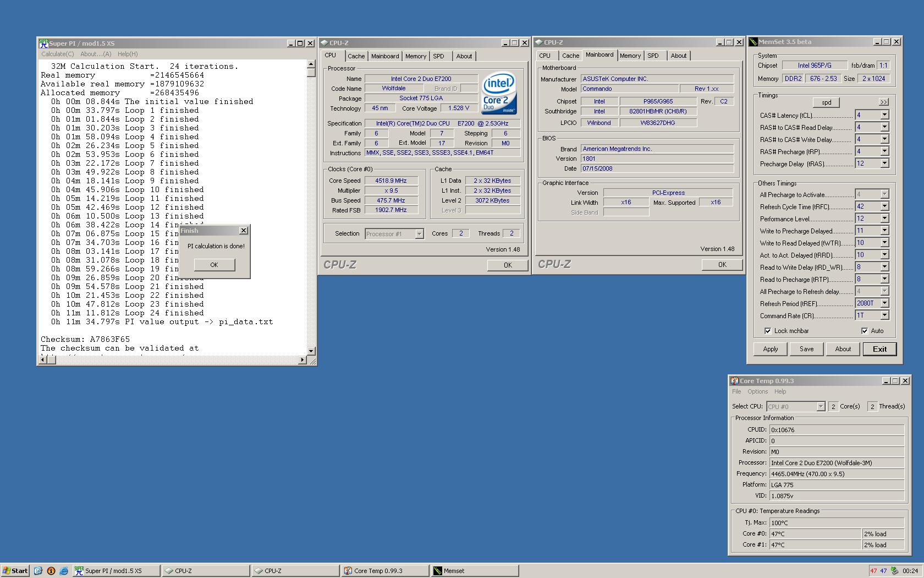924x578 pixels.
Task: Open RAS# to CAS# Write Delay dropdown
Action: coord(884,139)
